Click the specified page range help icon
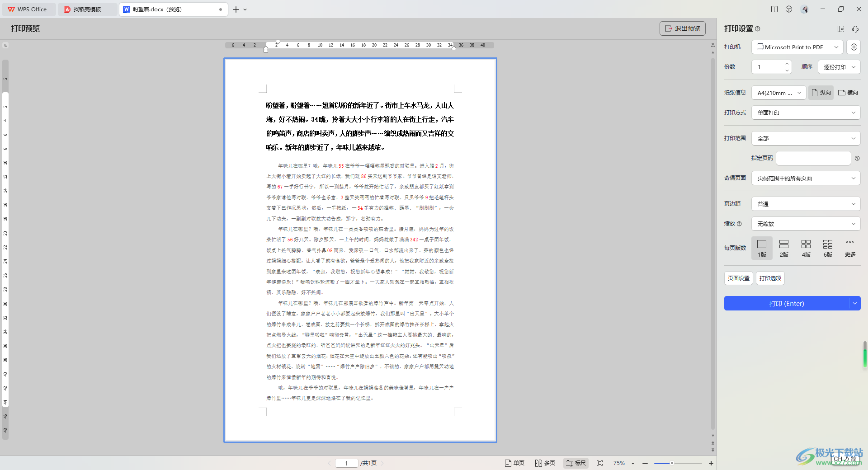Viewport: 868px width, 470px height. (x=857, y=158)
